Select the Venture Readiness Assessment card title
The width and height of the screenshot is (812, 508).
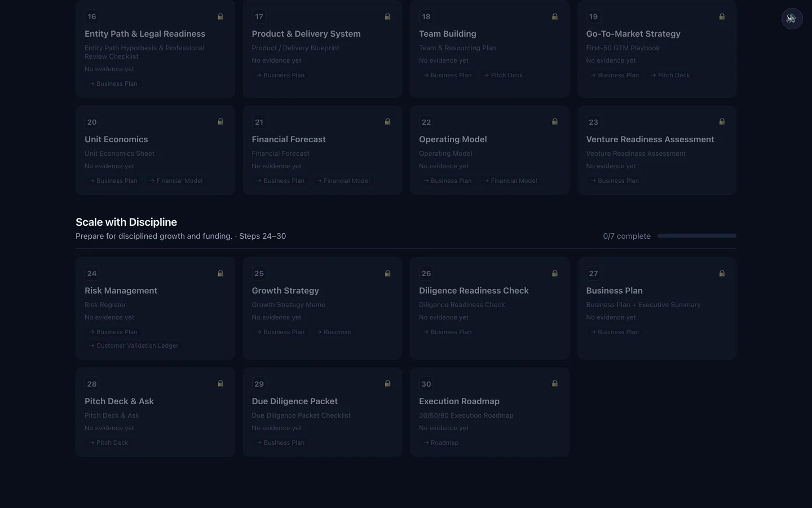pyautogui.click(x=650, y=139)
